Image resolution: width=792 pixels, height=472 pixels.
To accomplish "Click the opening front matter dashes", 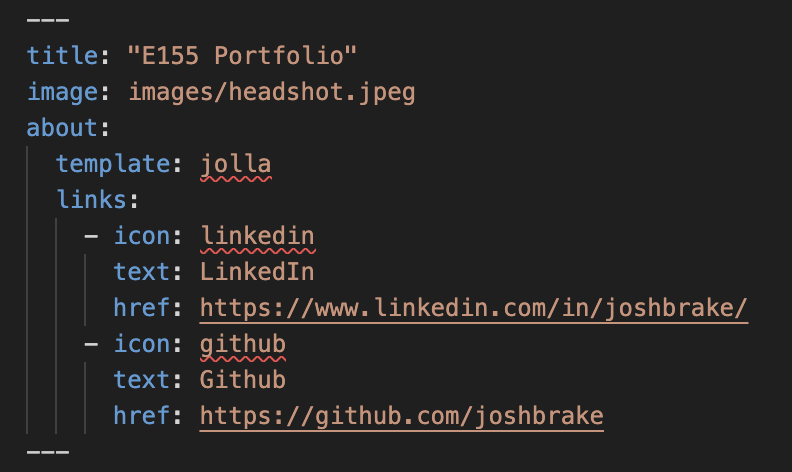I will 48,21.
